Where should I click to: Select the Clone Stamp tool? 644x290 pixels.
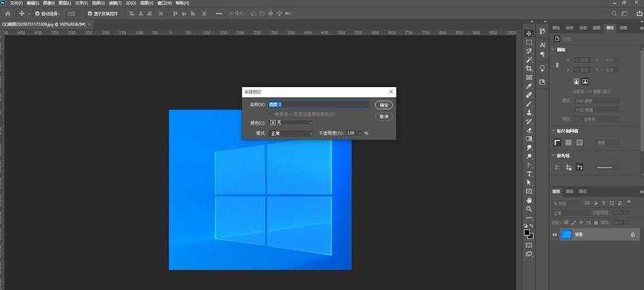tap(529, 112)
